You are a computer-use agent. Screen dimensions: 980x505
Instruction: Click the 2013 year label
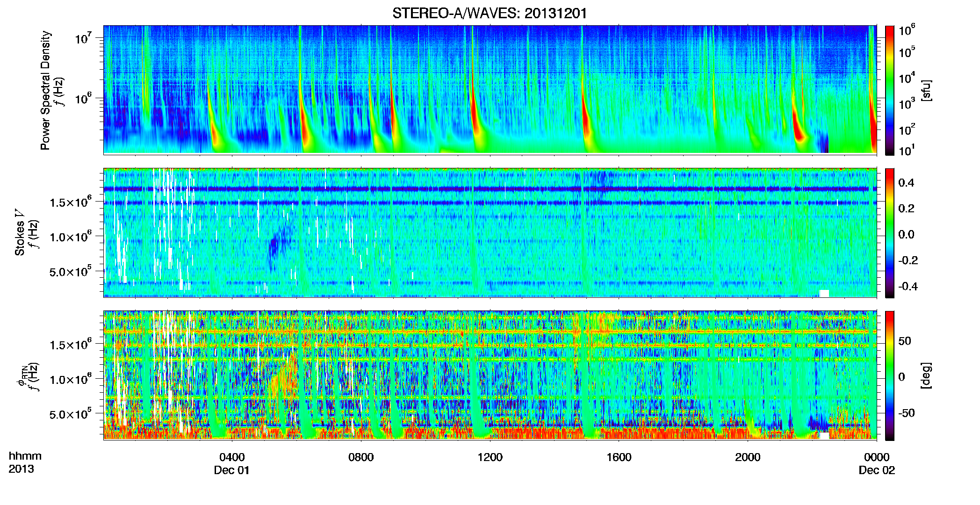[21, 469]
